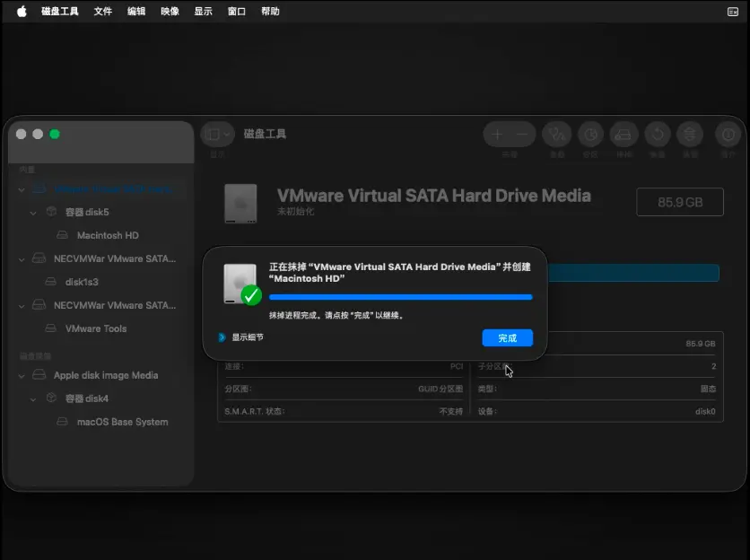This screenshot has height=560, width=750.
Task: Click the Mount toolbar icon
Action: (690, 135)
